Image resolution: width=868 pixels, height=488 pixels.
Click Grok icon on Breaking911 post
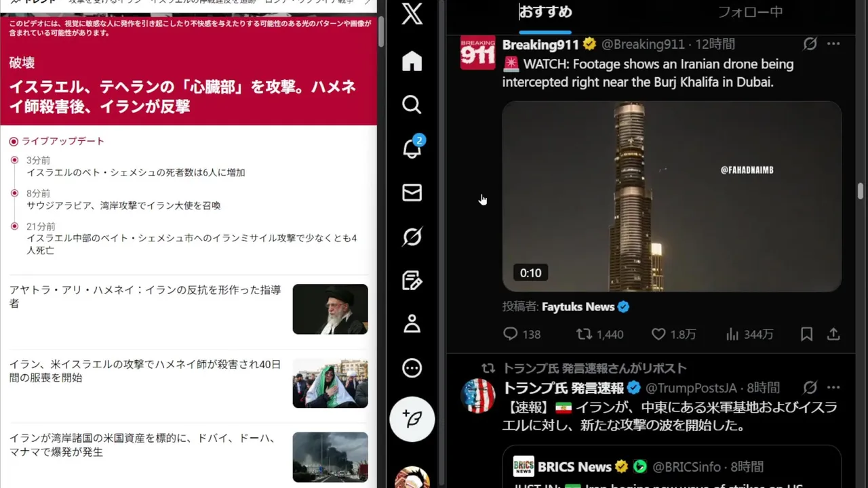click(810, 44)
